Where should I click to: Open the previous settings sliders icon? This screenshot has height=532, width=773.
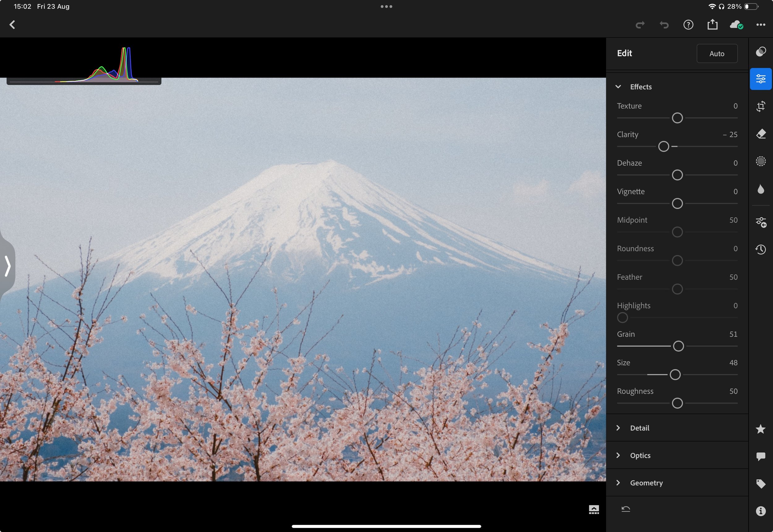click(x=761, y=222)
